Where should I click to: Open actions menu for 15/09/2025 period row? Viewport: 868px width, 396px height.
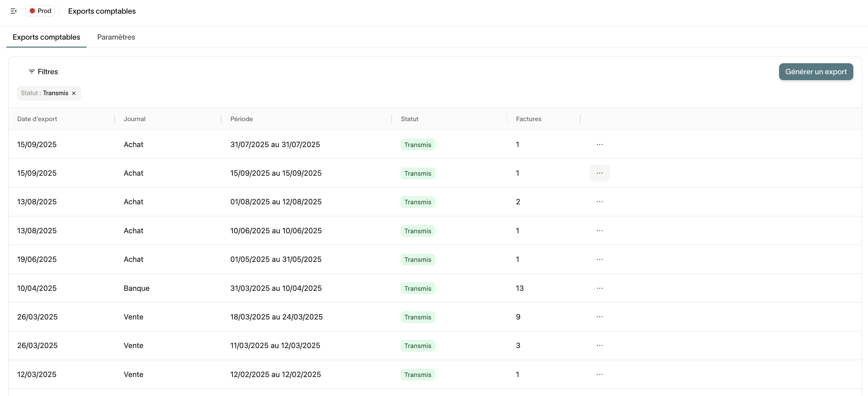[599, 173]
